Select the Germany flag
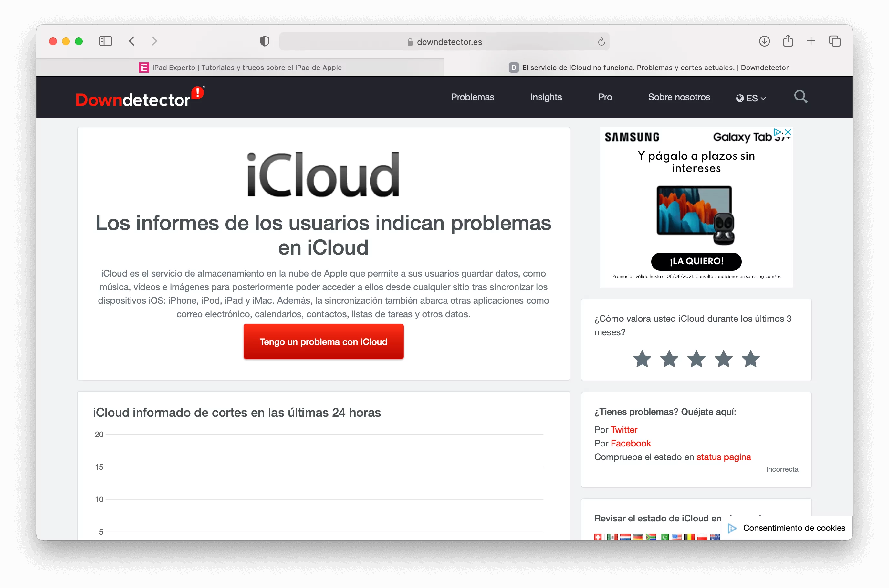Screen dimensions: 889x588 click(x=638, y=537)
